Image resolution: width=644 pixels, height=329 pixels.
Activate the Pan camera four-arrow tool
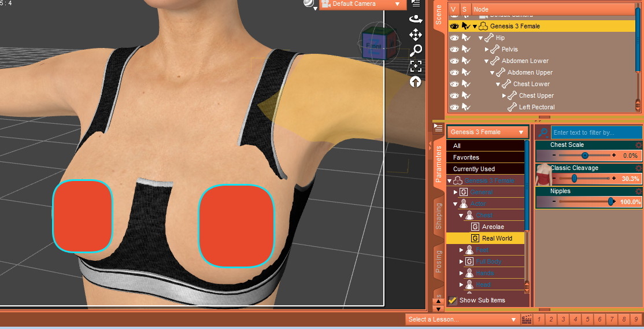(x=416, y=35)
